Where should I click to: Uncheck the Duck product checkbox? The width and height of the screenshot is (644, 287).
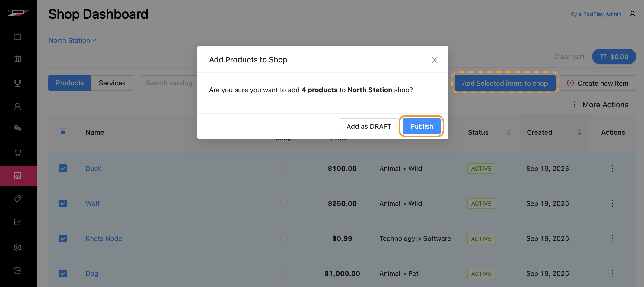coord(63,168)
